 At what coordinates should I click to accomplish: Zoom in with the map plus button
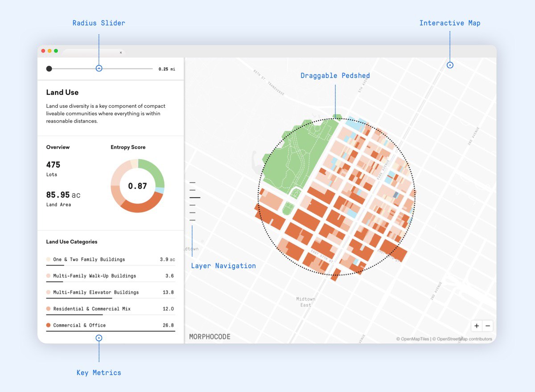pyautogui.click(x=477, y=326)
